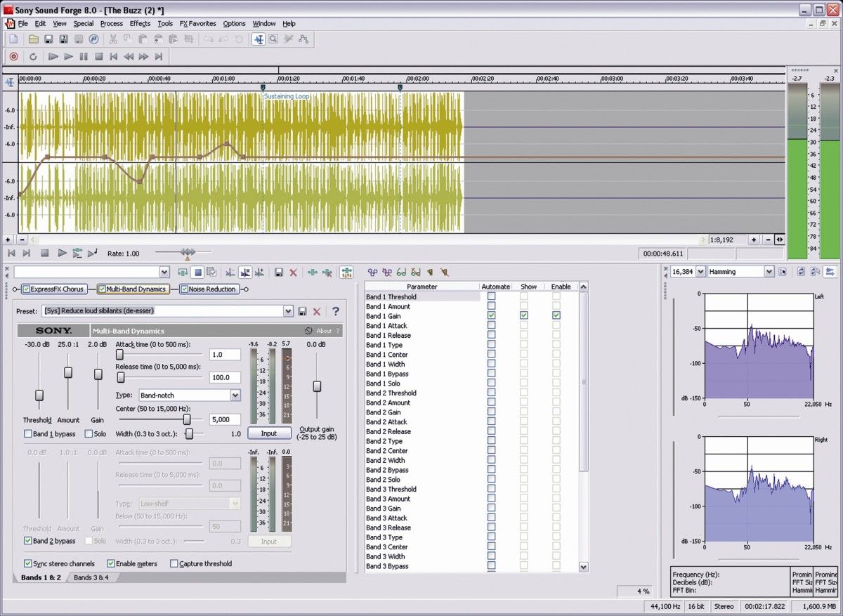
Task: Select the Magnify tool
Action: pos(273,39)
